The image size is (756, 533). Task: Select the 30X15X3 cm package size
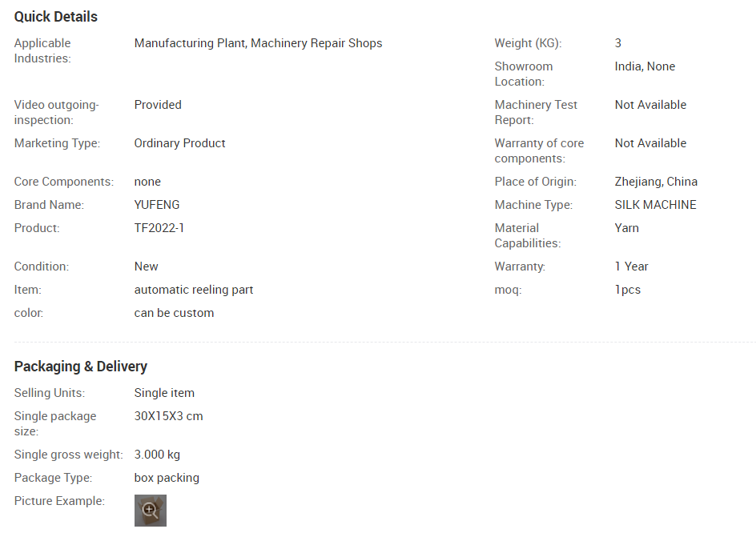[168, 416]
